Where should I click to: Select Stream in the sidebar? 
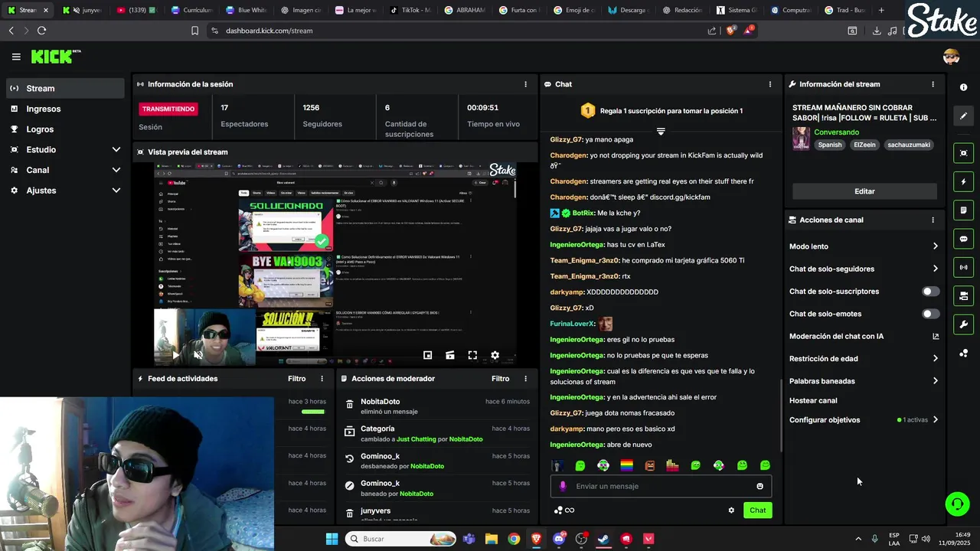coord(66,88)
